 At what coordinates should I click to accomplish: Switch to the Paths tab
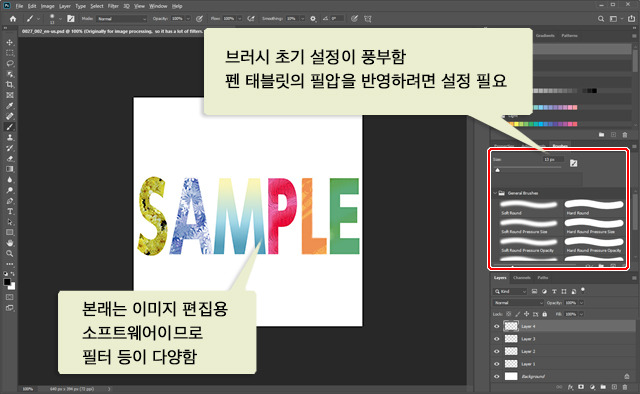(x=542, y=278)
